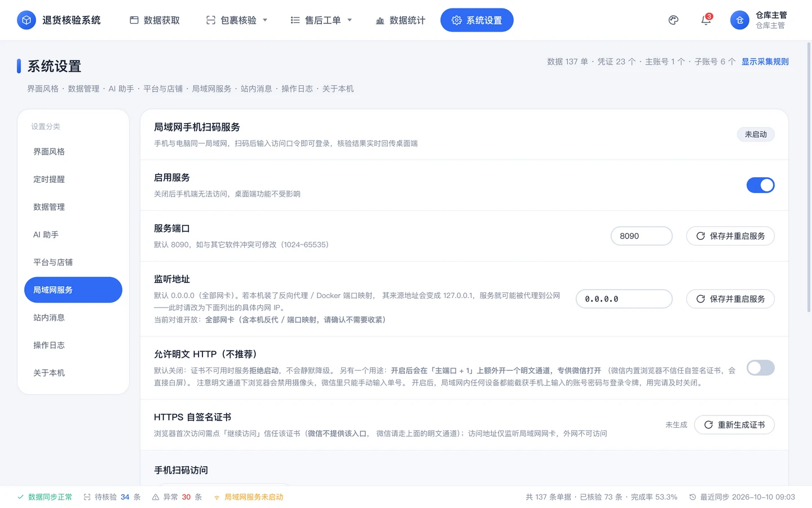Image resolution: width=812 pixels, height=508 pixels.
Task: Click the 数据同步正常 status text
Action: 50,497
